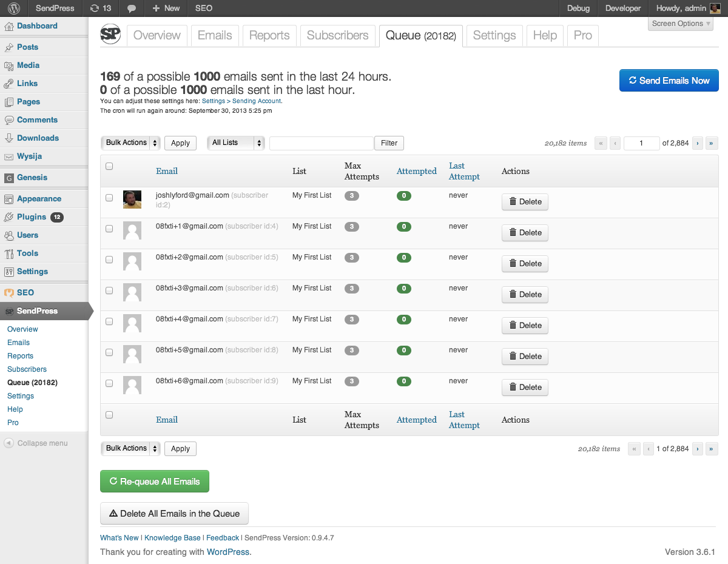The height and width of the screenshot is (564, 728).
Task: Check the 08fxti+4@gmail.com row
Action: click(109, 321)
